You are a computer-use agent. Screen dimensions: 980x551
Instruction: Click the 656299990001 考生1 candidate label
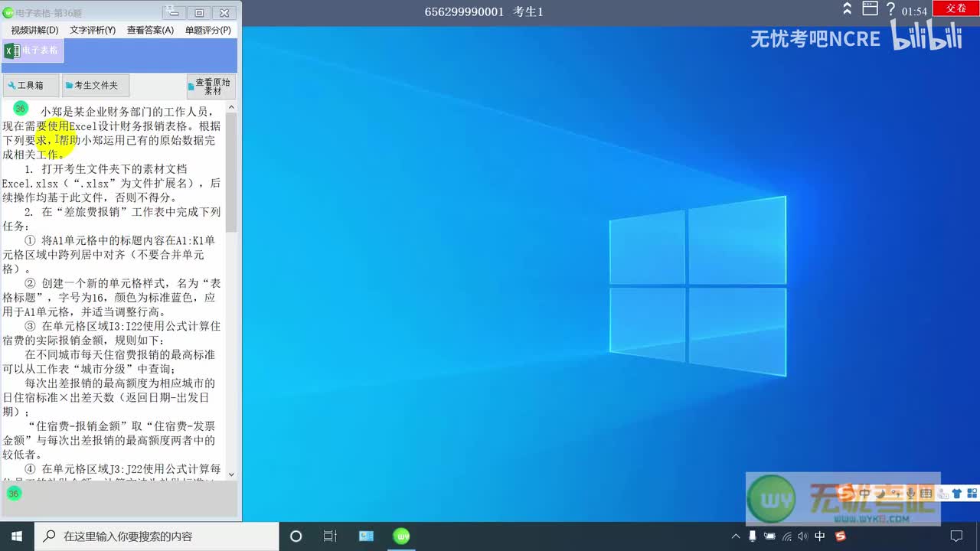point(484,11)
